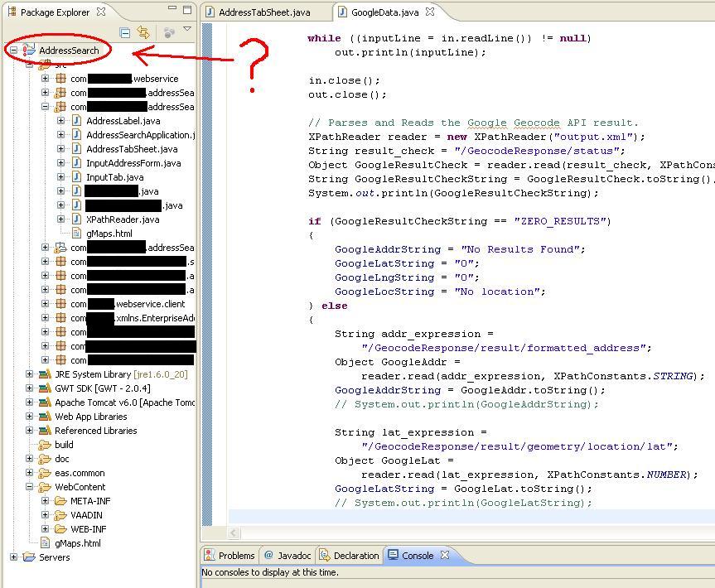The width and height of the screenshot is (715, 588).
Task: Close the Console view tab
Action: (444, 555)
